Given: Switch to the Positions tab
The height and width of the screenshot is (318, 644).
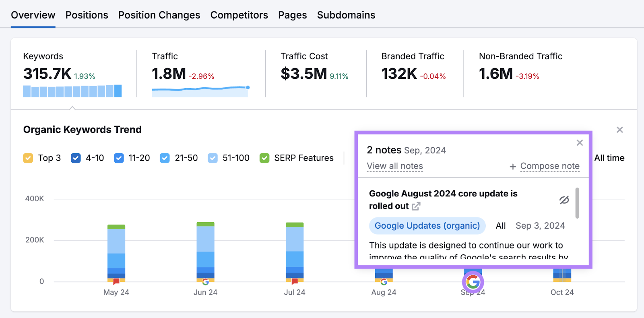Looking at the screenshot, I should pos(87,15).
